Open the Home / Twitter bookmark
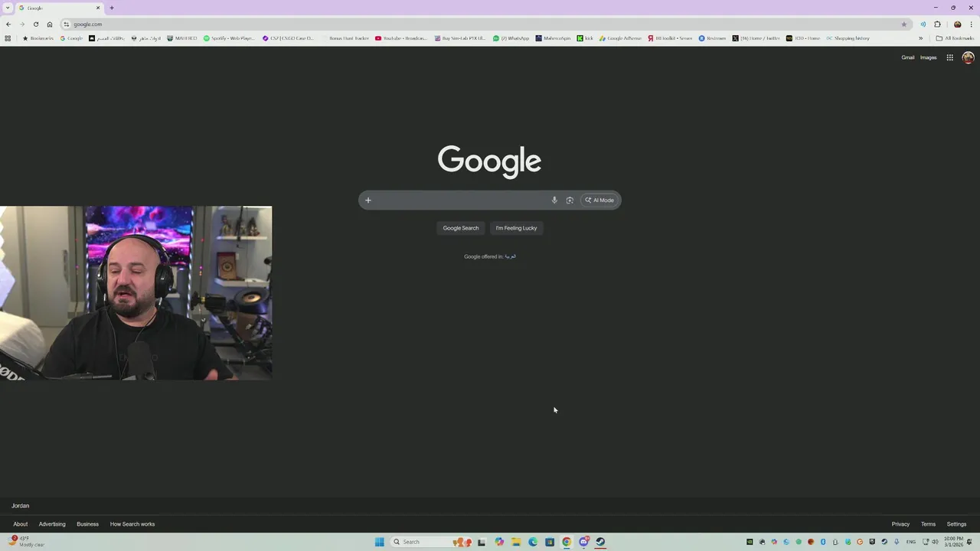Screen dimensions: 980x551 click(x=755, y=37)
